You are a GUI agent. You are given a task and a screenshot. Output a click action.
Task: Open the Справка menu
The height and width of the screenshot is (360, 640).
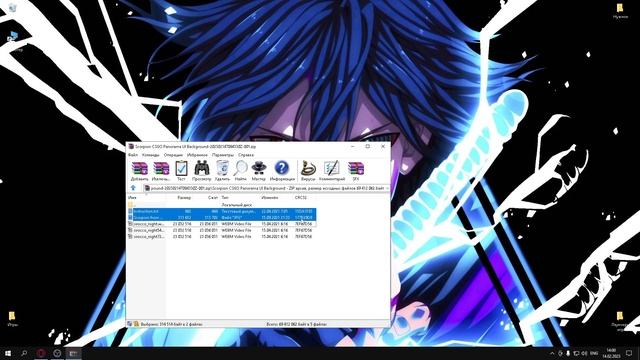[246, 155]
